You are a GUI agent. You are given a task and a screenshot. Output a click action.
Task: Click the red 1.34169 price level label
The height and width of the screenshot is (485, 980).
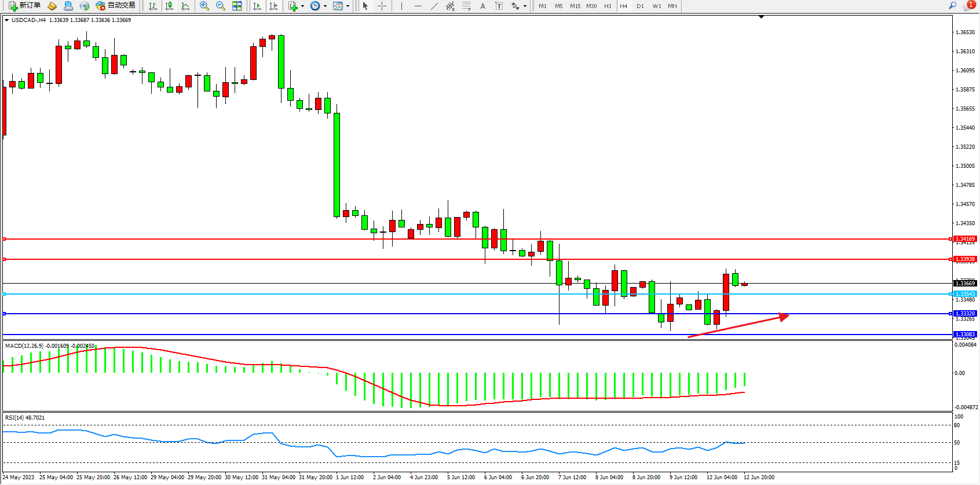(x=965, y=239)
